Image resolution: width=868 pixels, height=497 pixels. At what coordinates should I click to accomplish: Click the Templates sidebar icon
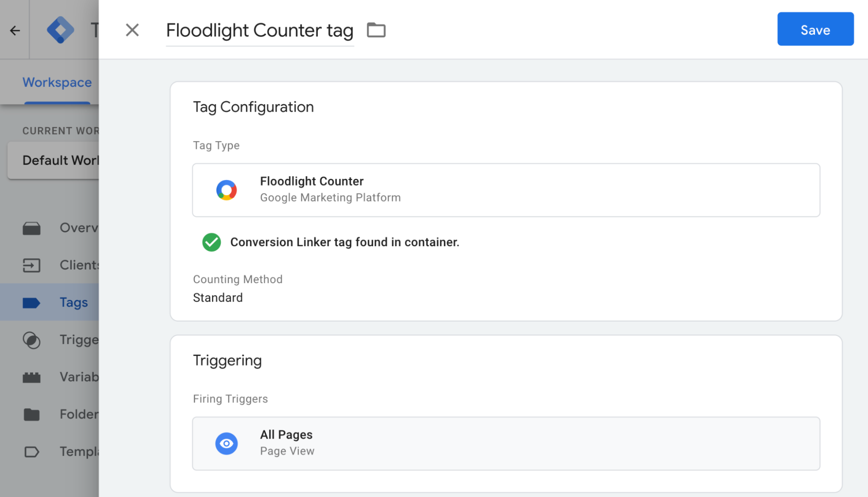click(x=32, y=451)
